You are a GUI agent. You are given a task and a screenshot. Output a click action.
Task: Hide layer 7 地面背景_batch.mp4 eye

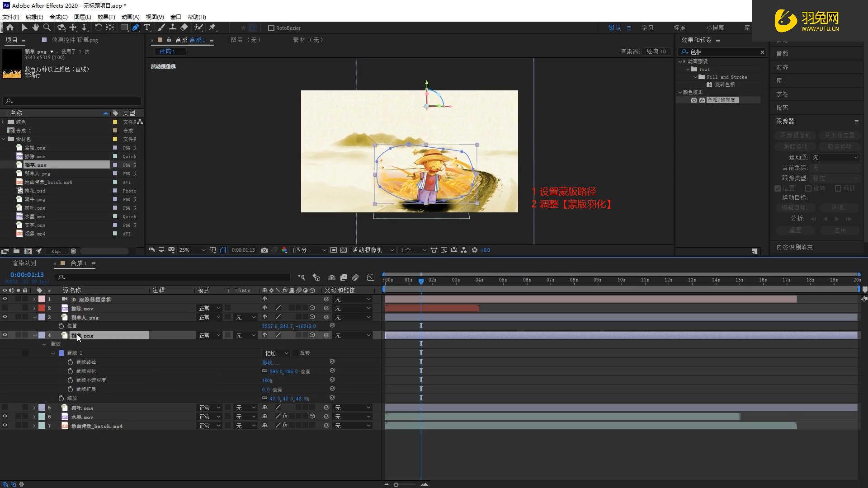[x=5, y=425]
